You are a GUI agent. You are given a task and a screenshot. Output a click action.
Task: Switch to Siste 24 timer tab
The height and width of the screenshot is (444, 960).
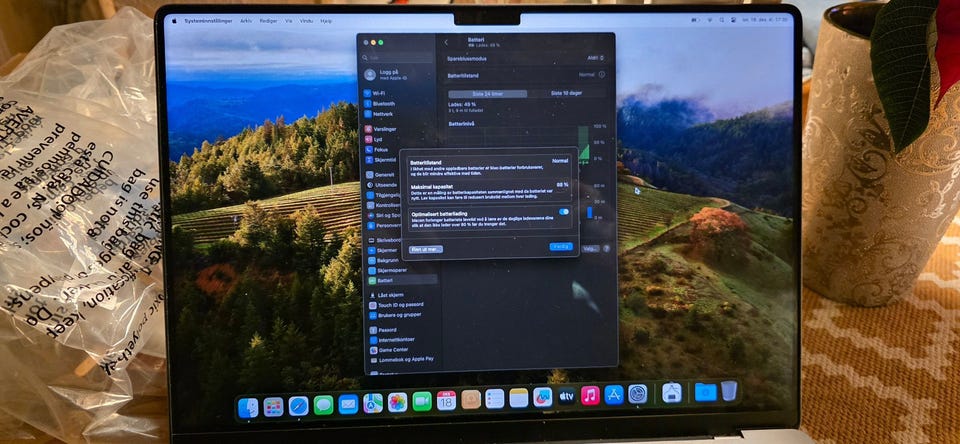tap(487, 94)
